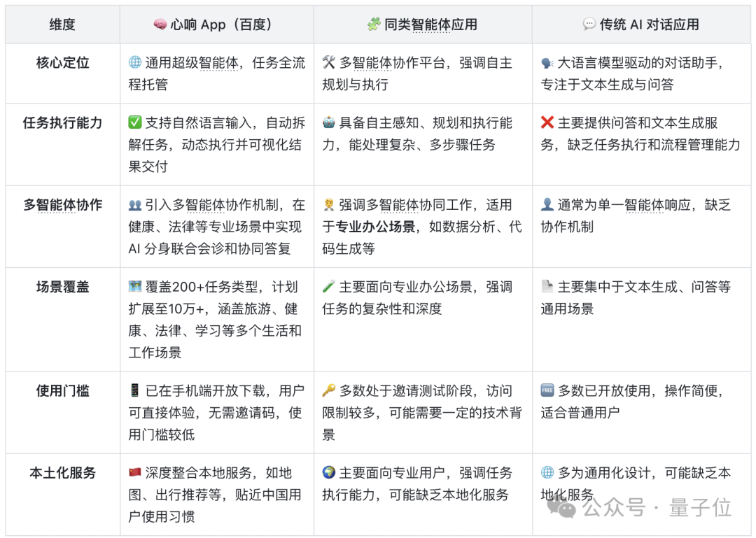Select the office worker icon before 强调多智能体协同工作
Viewport: 756px width, 538px height.
click(329, 205)
